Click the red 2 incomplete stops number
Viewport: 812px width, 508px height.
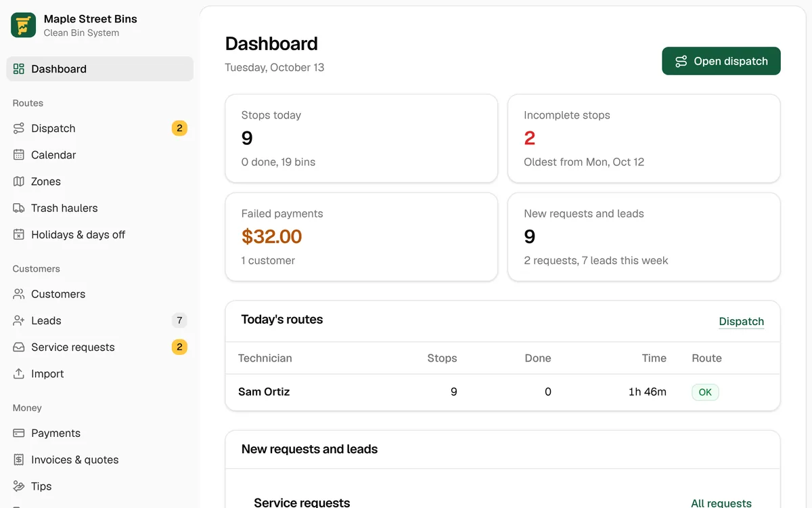pyautogui.click(x=530, y=138)
